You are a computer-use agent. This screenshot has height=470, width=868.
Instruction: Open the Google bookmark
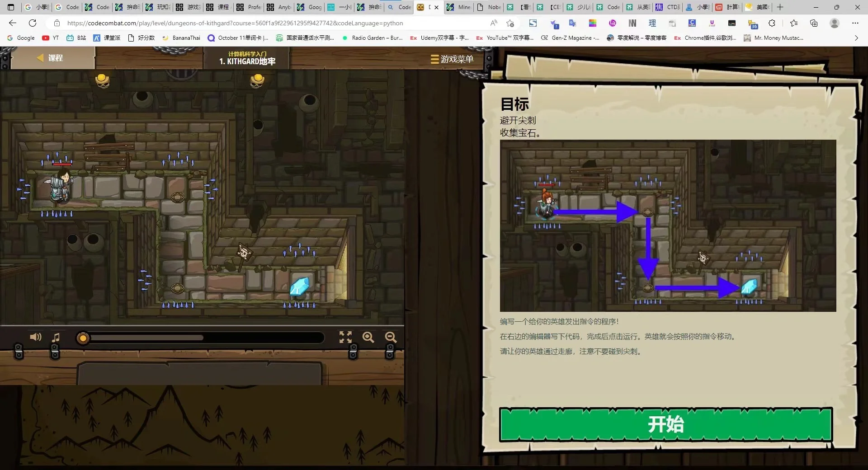[21, 38]
